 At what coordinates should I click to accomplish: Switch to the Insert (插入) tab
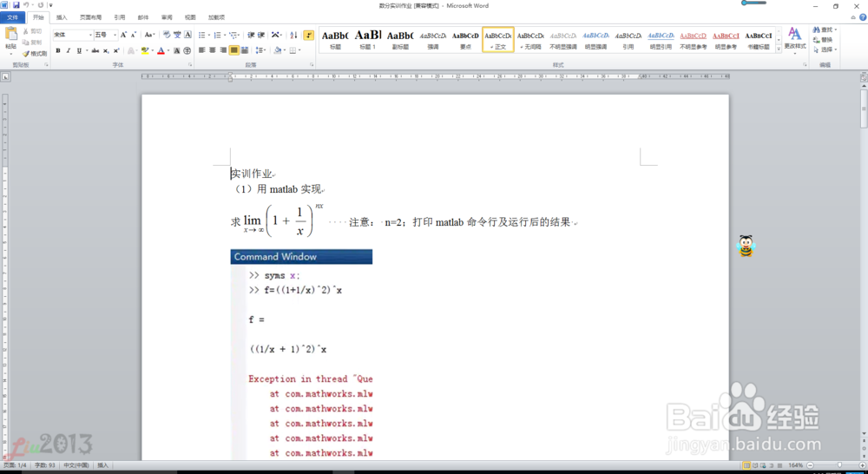pos(62,17)
